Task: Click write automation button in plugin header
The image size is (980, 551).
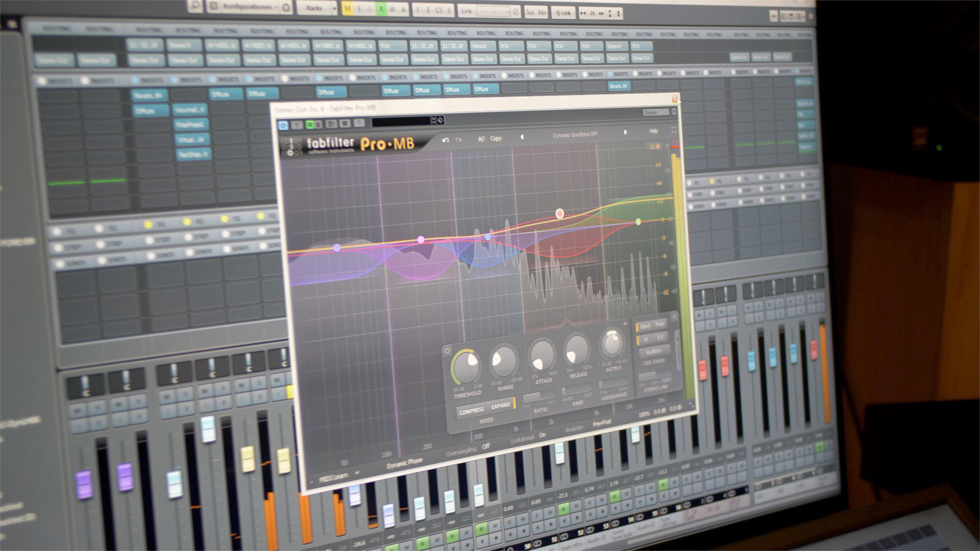Action: [x=318, y=124]
